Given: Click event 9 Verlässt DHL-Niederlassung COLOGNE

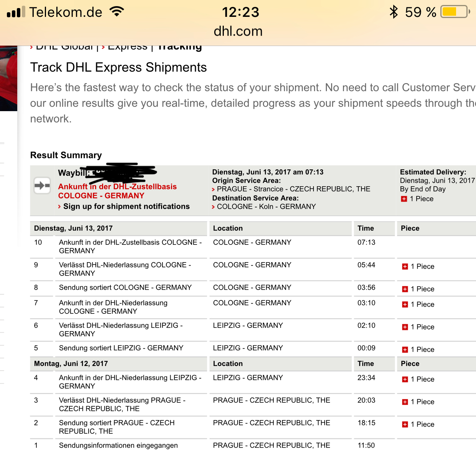Looking at the screenshot, I should point(125,269).
